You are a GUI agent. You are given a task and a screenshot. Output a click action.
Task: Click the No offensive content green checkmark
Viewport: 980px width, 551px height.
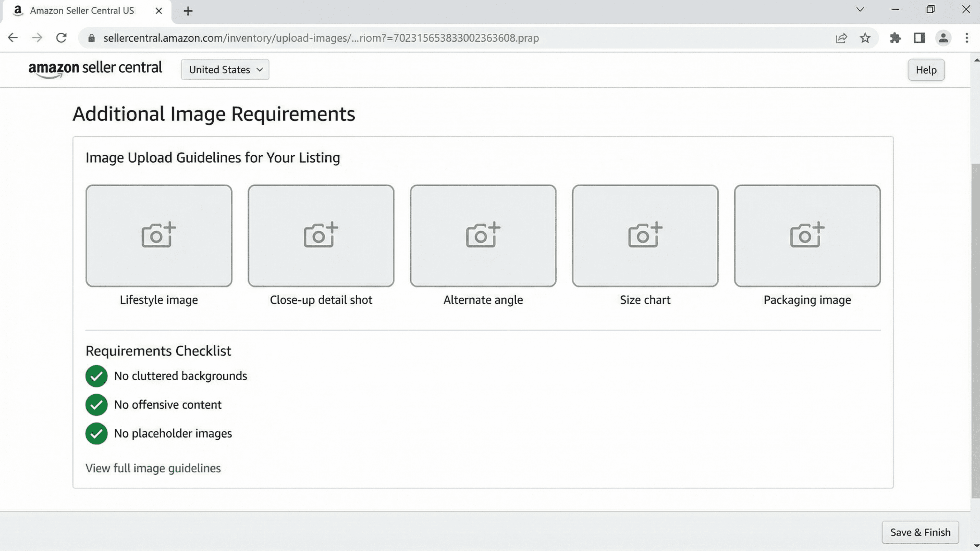click(x=96, y=405)
